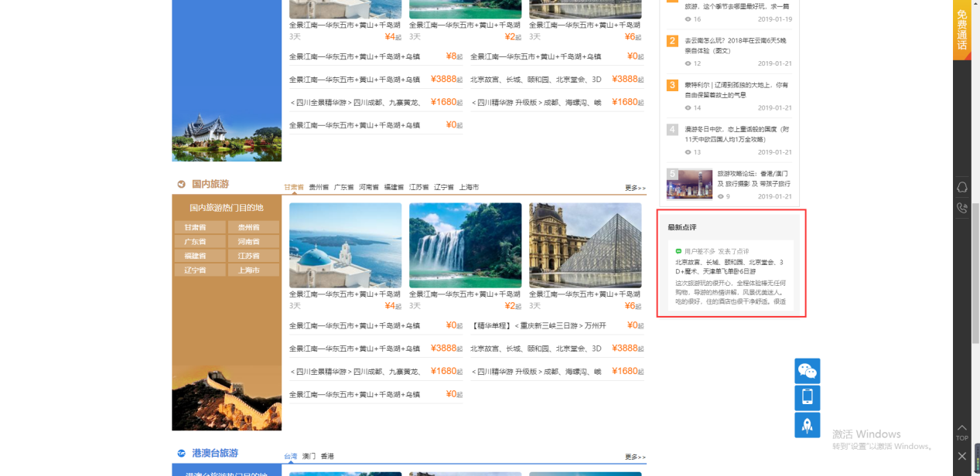Click the blue rocket back-to-top icon
Viewport: 980px width, 476px height.
(x=807, y=424)
